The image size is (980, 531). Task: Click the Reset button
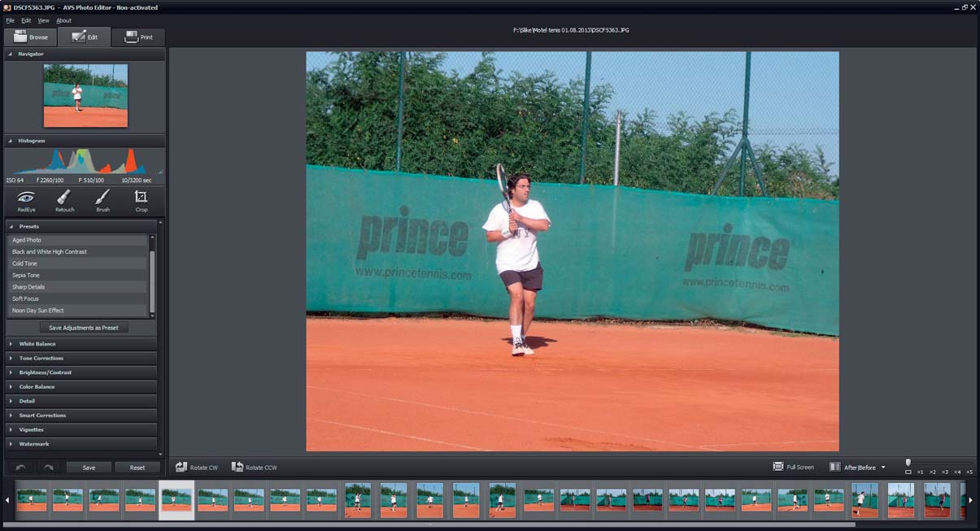pos(137,468)
